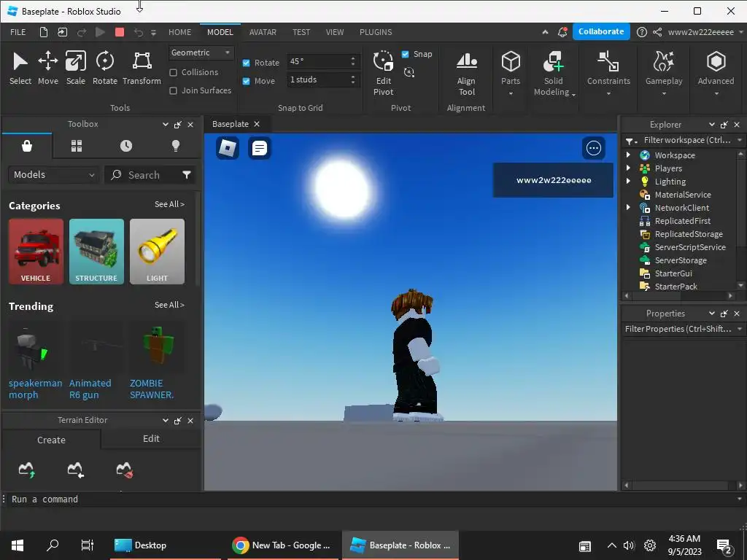Select the terrain Generate tool icon
The image size is (747, 560).
click(27, 470)
